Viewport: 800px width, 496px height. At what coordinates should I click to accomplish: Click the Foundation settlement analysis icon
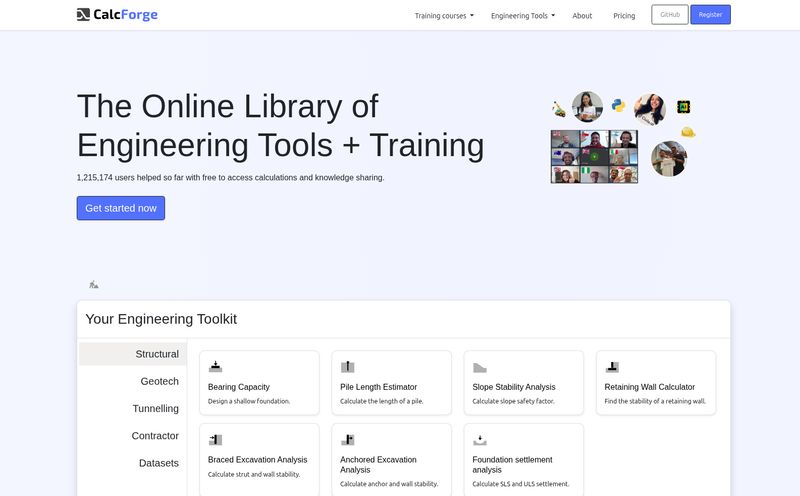(480, 440)
